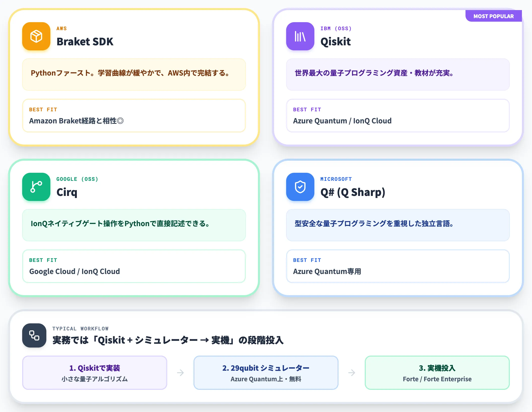Click the MICROSOFT vendor label
Image resolution: width=532 pixels, height=412 pixels.
coord(336,179)
